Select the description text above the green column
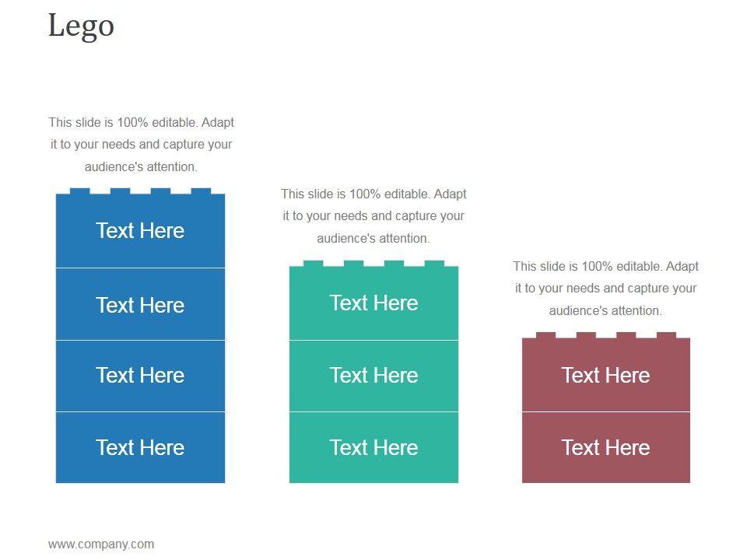Image resolution: width=747 pixels, height=560 pixels. click(373, 216)
